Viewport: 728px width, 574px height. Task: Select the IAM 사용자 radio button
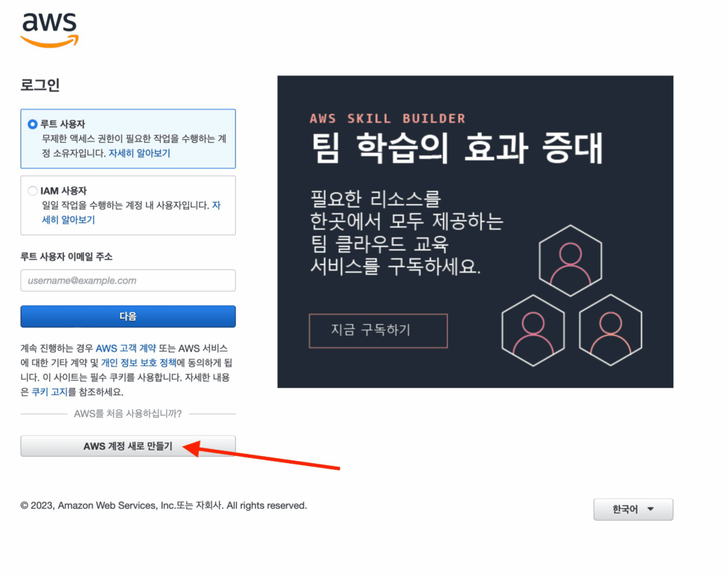(33, 190)
